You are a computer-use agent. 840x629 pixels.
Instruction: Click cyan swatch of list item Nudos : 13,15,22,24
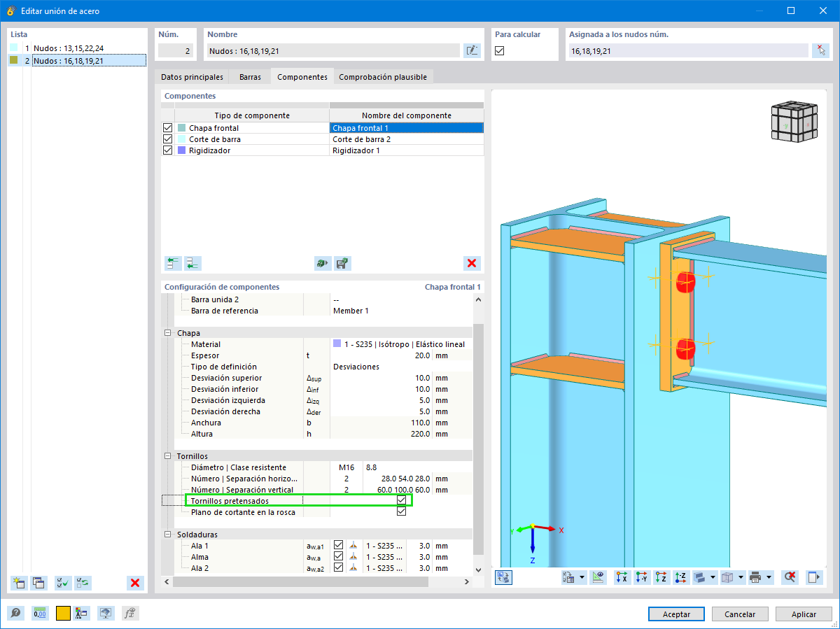(x=14, y=48)
